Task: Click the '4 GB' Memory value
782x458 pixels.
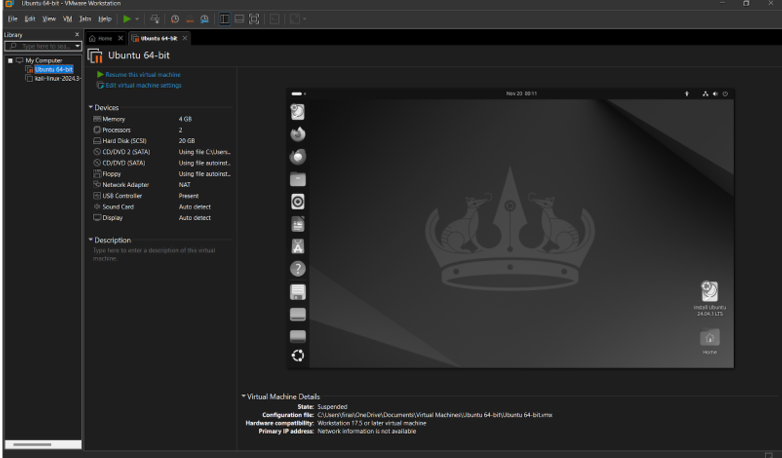Action: (x=185, y=119)
